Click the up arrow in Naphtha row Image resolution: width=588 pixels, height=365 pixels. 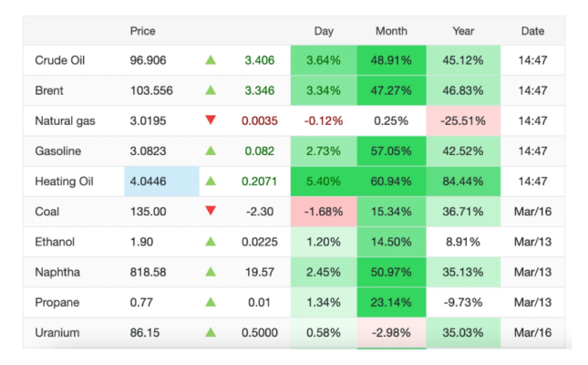pos(211,272)
